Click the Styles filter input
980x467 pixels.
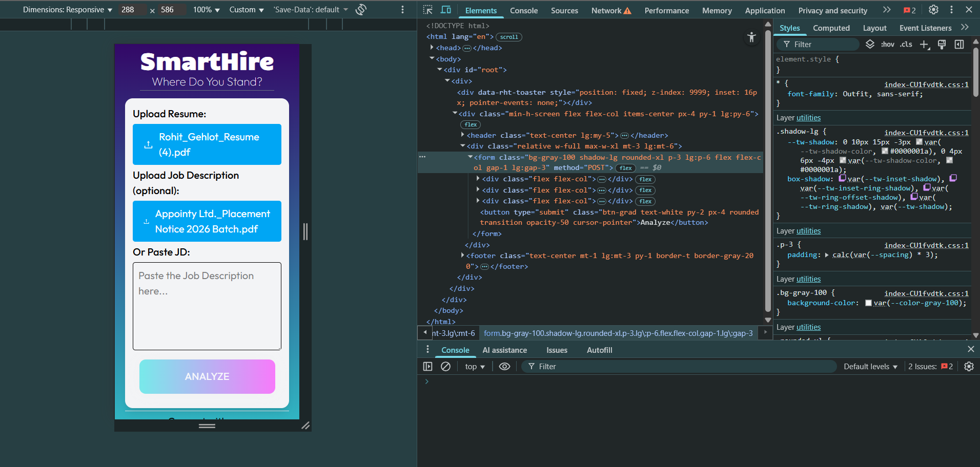tap(818, 45)
